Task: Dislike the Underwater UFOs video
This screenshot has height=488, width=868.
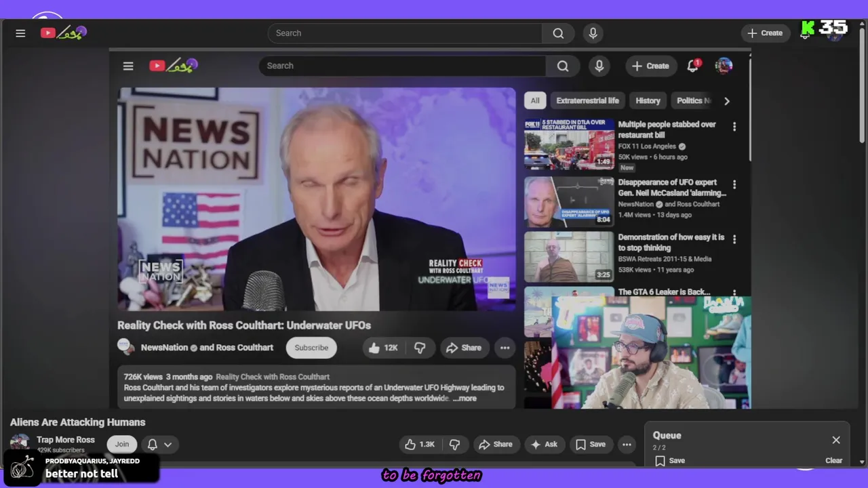Action: point(420,348)
